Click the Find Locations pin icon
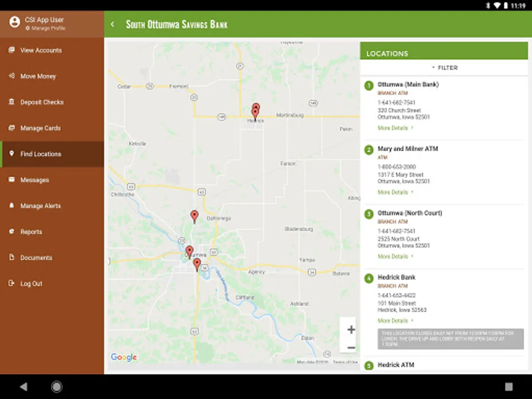532x399 pixels. [x=12, y=154]
